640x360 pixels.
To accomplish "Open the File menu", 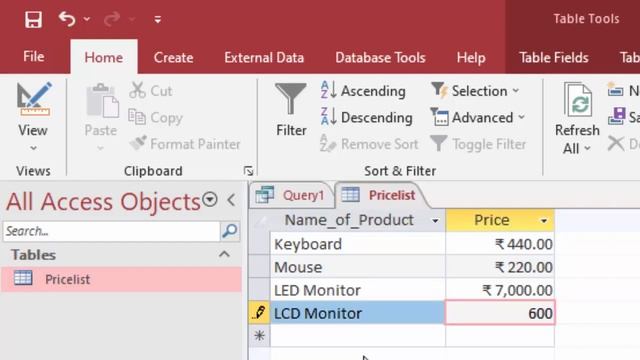I will click(x=33, y=57).
